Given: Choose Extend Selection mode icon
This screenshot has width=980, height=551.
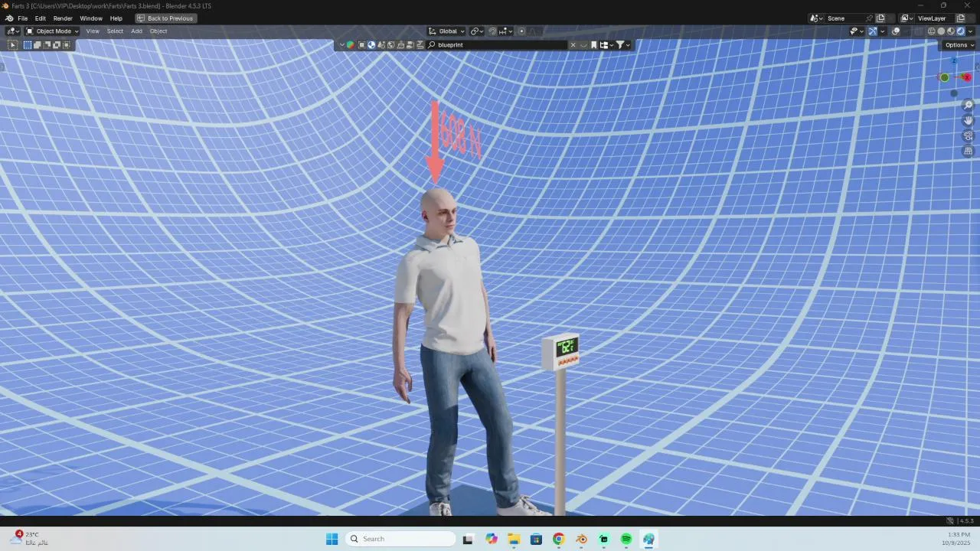Looking at the screenshot, I should click(38, 44).
